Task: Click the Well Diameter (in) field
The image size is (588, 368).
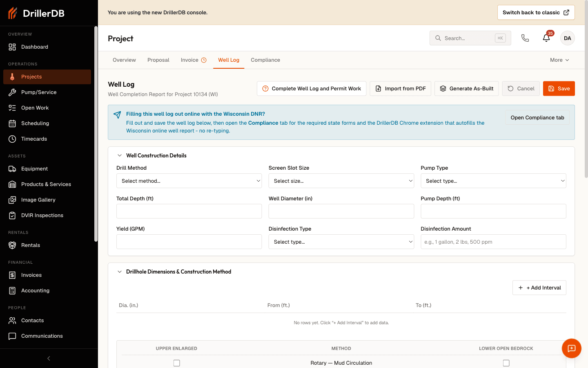Action: pos(341,211)
